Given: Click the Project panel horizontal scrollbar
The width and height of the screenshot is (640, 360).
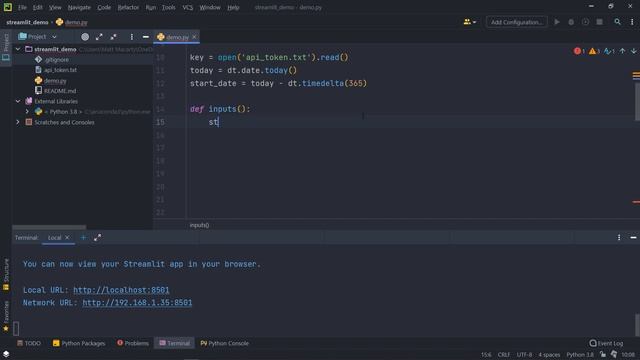Looking at the screenshot, I should (49, 227).
